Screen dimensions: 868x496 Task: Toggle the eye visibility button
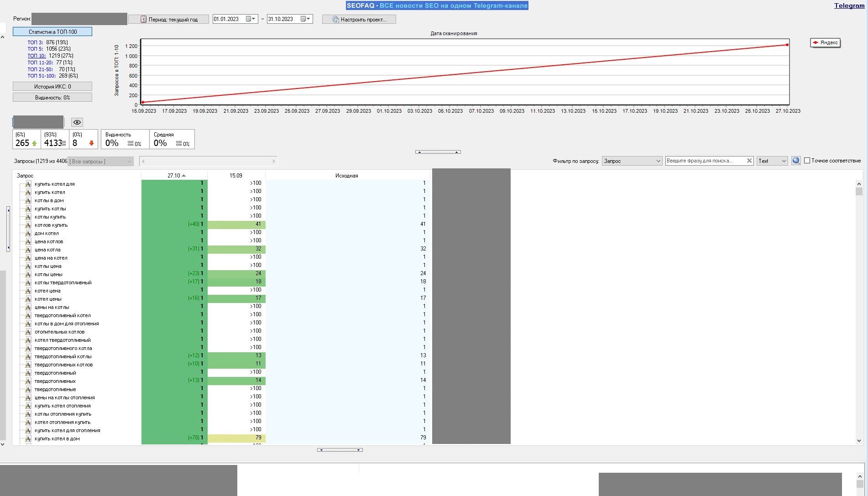coord(77,122)
